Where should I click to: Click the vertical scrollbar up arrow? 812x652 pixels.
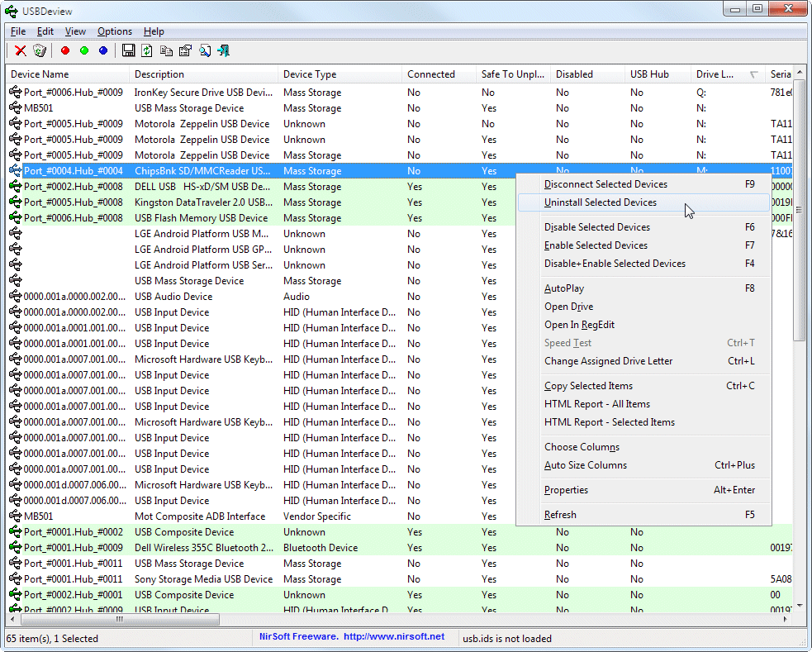point(800,73)
